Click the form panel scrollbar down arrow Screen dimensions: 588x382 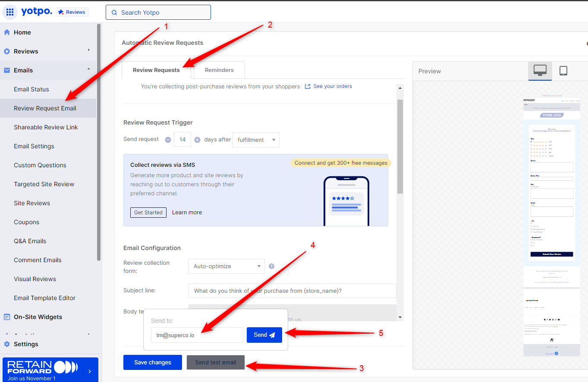[400, 317]
